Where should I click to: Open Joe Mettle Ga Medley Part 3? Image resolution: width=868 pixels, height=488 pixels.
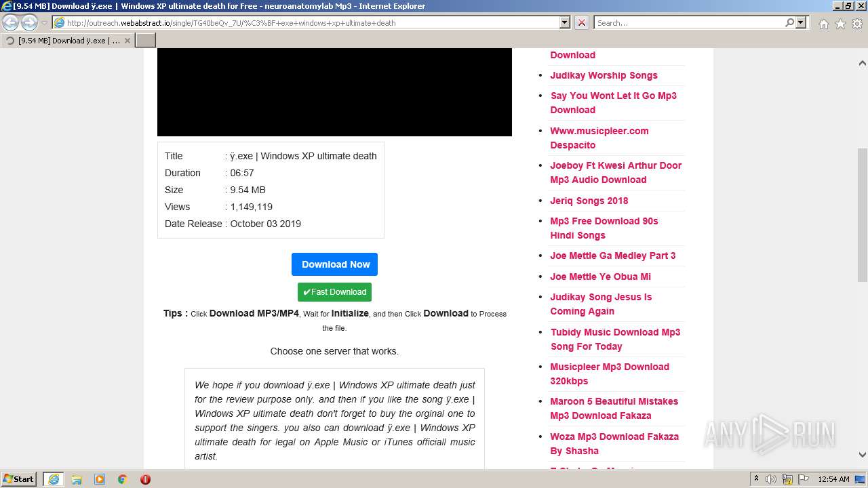[612, 256]
